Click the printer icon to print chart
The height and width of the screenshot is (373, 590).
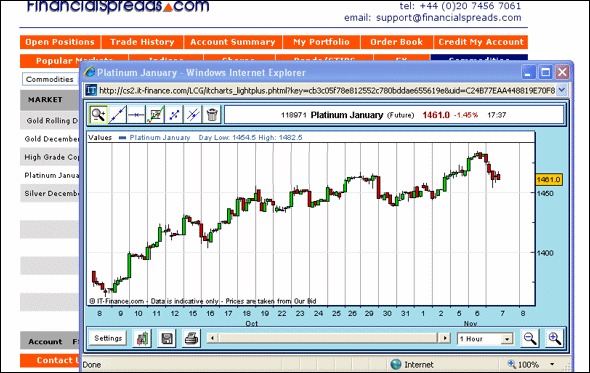(191, 338)
